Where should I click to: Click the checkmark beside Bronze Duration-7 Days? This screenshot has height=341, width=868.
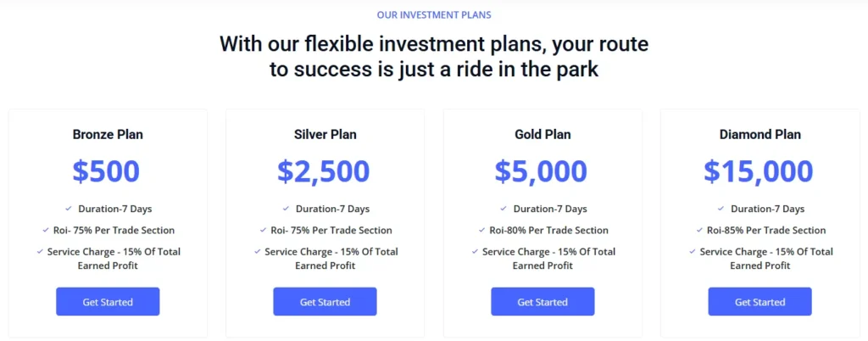tap(69, 209)
